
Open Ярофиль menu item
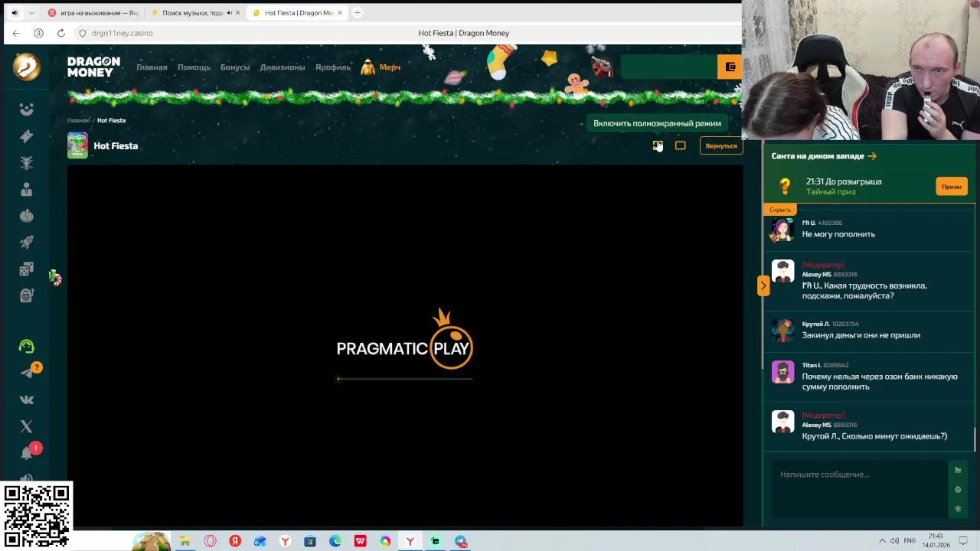[333, 67]
